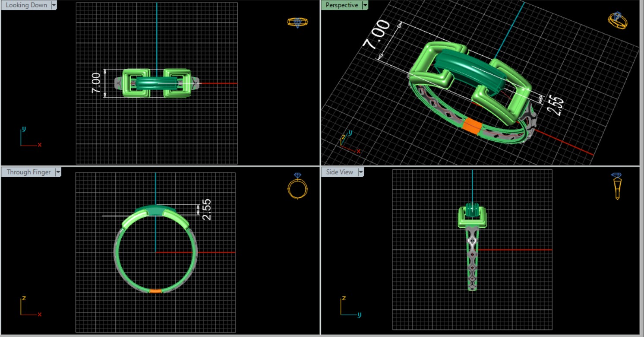Click the side-profile ring icon in Side View viewport
The width and height of the screenshot is (644, 337).
(x=617, y=186)
